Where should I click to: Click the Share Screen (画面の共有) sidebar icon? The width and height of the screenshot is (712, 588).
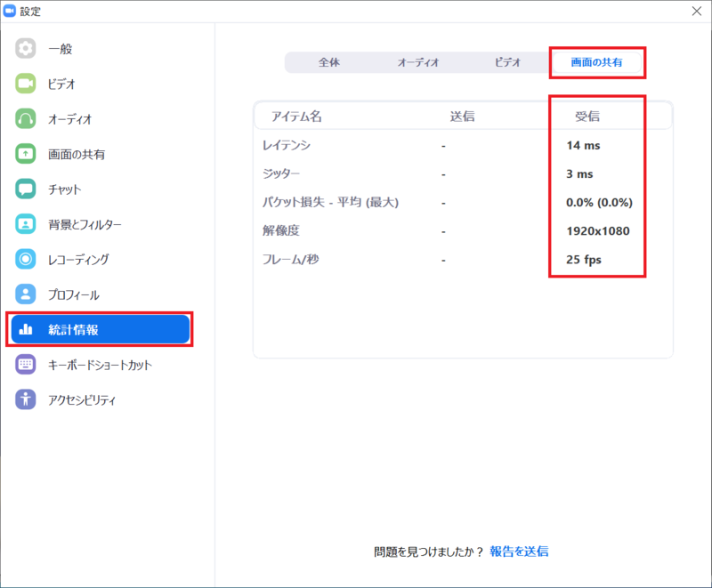[x=26, y=154]
